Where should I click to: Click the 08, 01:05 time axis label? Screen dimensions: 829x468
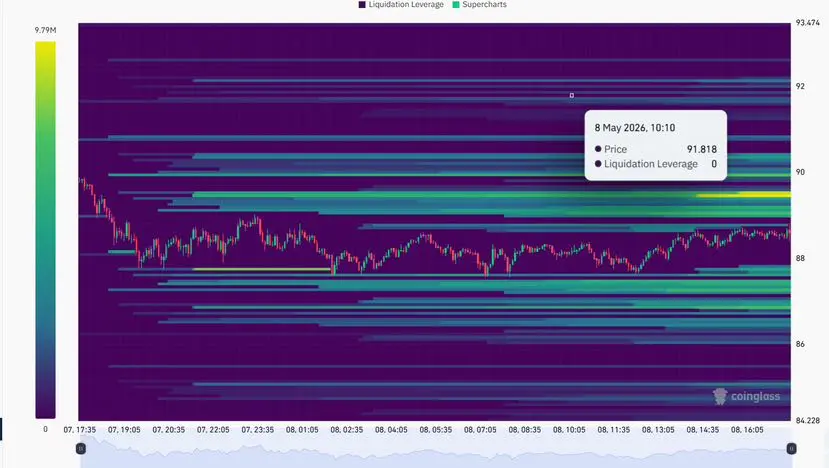(302, 430)
